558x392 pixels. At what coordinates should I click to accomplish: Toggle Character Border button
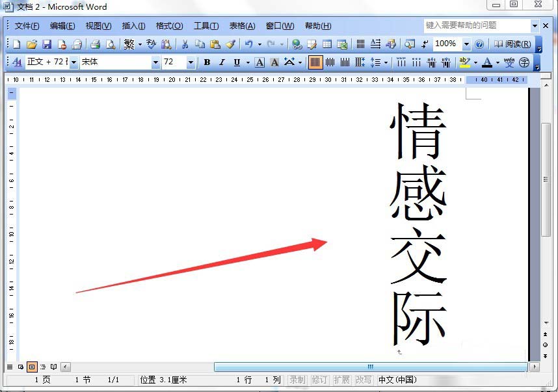coord(259,62)
